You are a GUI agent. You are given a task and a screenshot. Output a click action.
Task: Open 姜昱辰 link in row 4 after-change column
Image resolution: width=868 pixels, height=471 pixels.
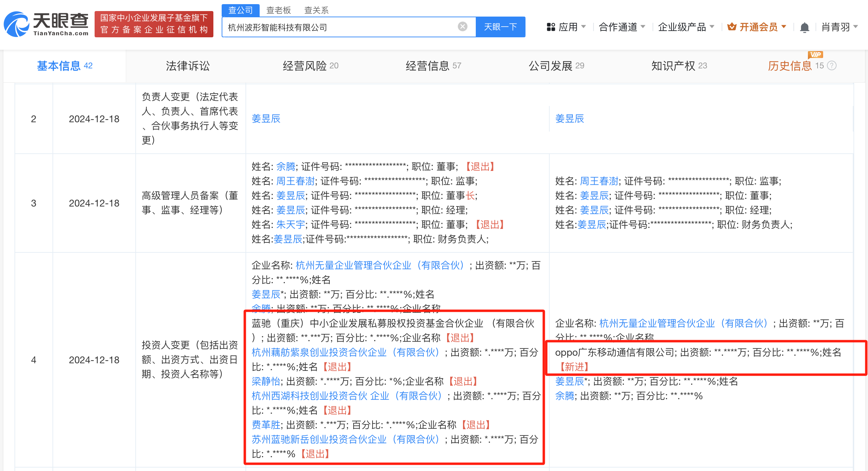click(x=569, y=381)
